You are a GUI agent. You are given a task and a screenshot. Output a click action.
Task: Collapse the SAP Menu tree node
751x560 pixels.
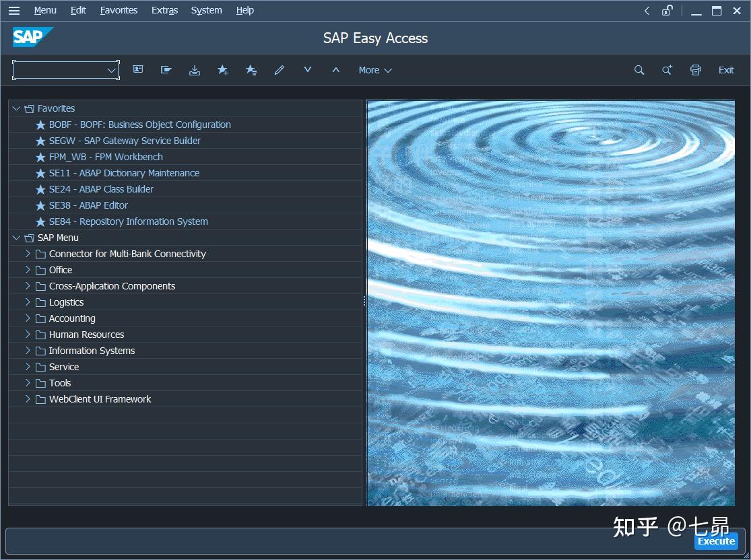(x=16, y=238)
